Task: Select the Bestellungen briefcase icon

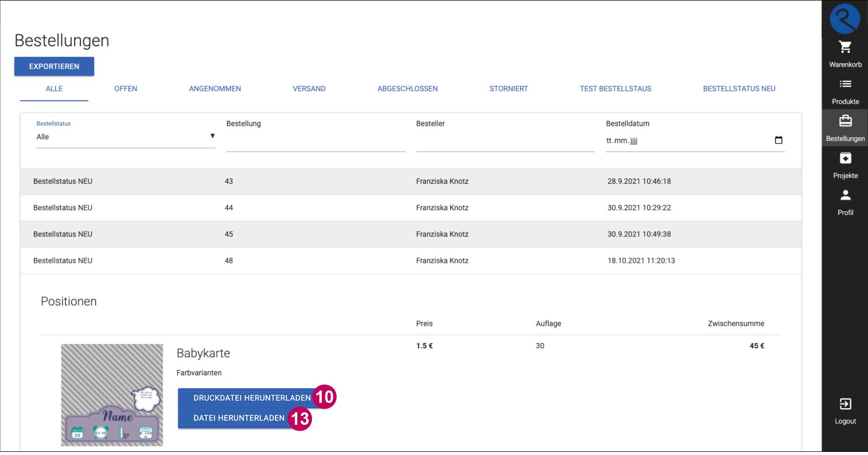Action: pyautogui.click(x=845, y=121)
